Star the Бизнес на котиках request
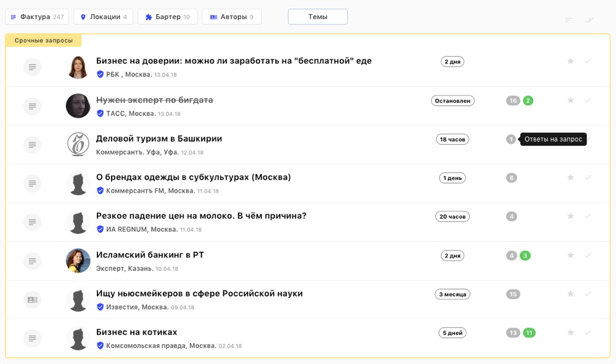The image size is (616, 364). pos(570,332)
